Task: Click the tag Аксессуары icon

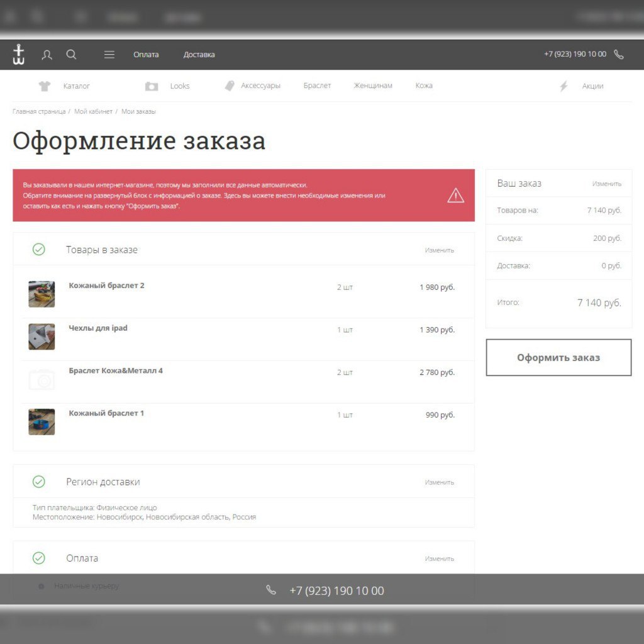Action: tap(230, 86)
